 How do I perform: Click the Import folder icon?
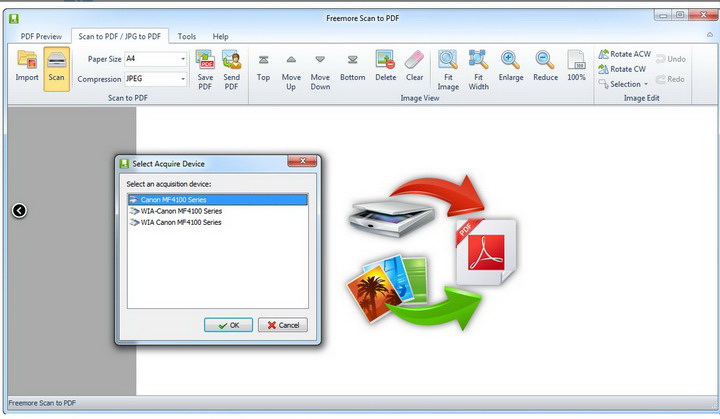click(x=27, y=60)
